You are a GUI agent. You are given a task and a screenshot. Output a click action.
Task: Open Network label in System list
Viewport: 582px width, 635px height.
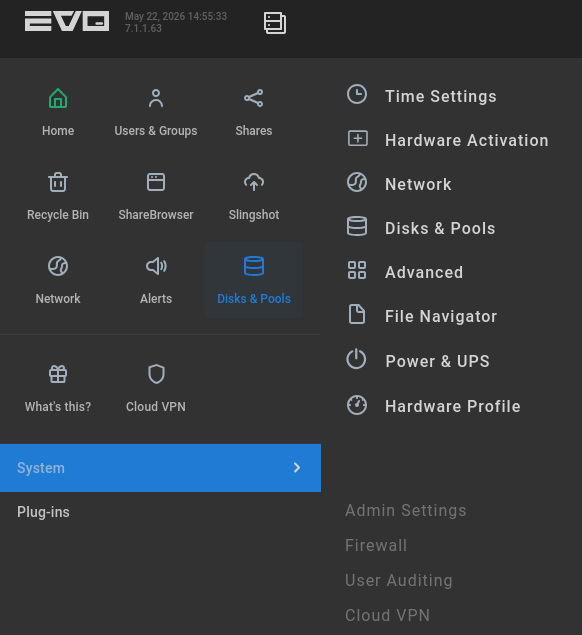point(418,184)
